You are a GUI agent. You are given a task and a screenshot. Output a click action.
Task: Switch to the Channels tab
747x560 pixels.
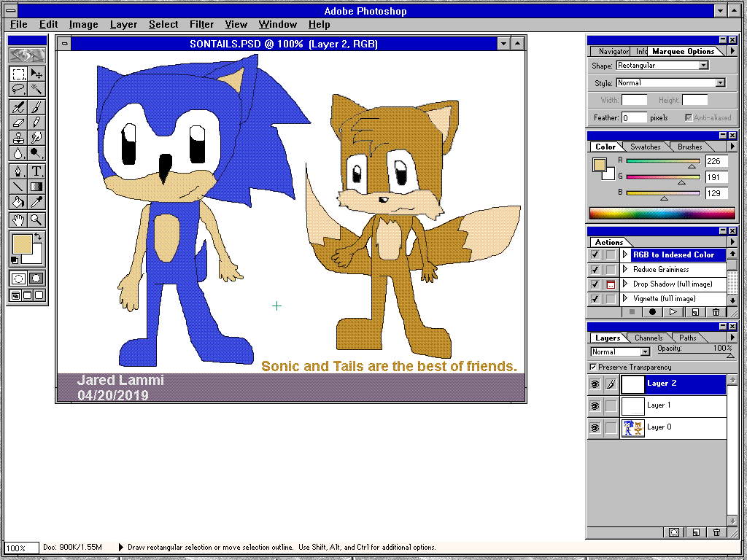click(649, 338)
